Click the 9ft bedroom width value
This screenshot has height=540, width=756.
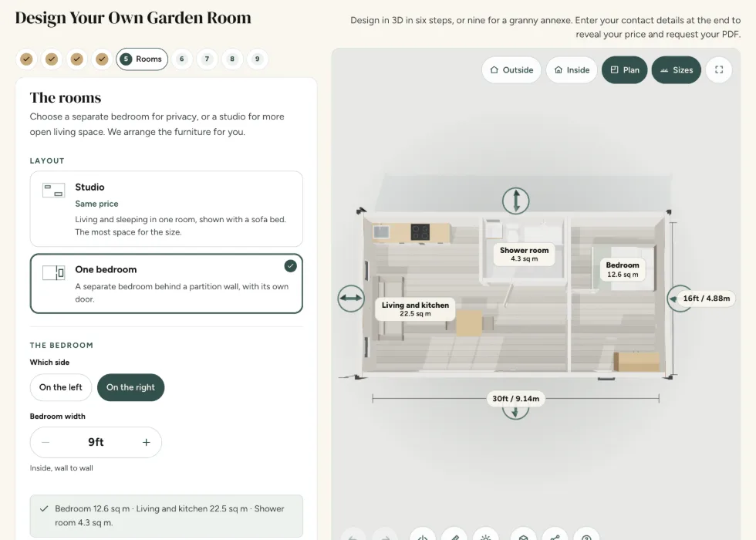coord(96,442)
